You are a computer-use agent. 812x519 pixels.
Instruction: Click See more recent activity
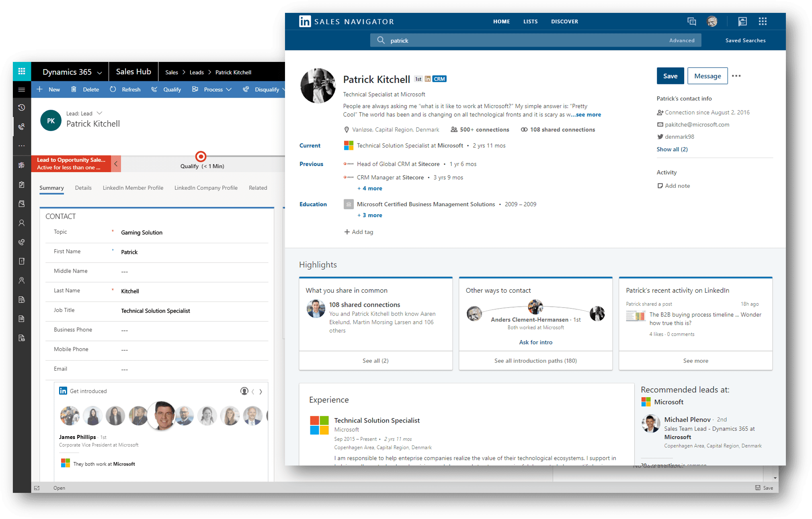click(x=695, y=361)
